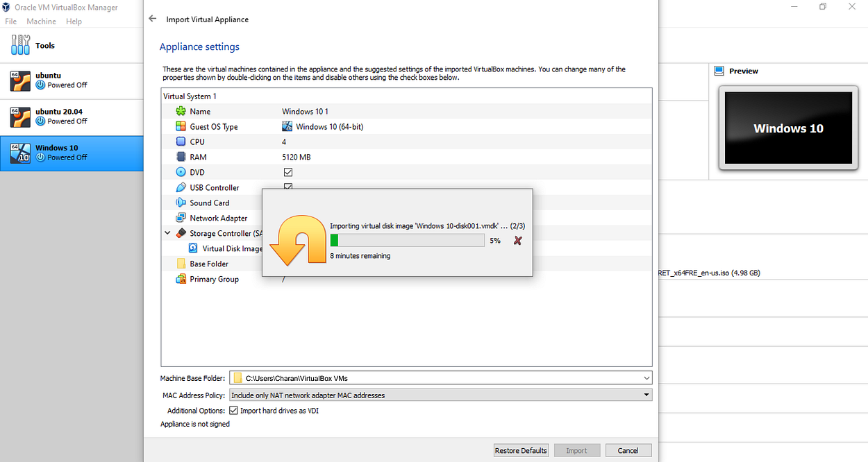
Task: Click the 'Powered Off' text under Windows 10
Action: click(x=67, y=157)
